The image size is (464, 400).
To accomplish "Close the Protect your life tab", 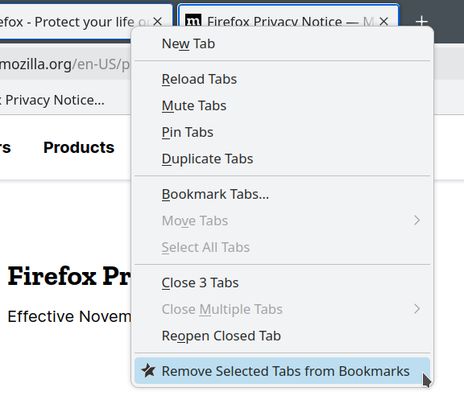I will [157, 22].
